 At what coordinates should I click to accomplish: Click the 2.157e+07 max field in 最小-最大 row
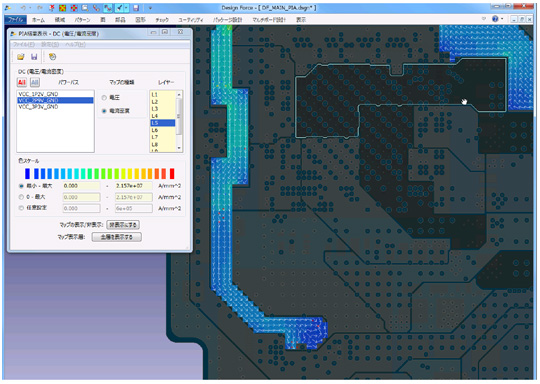(134, 186)
